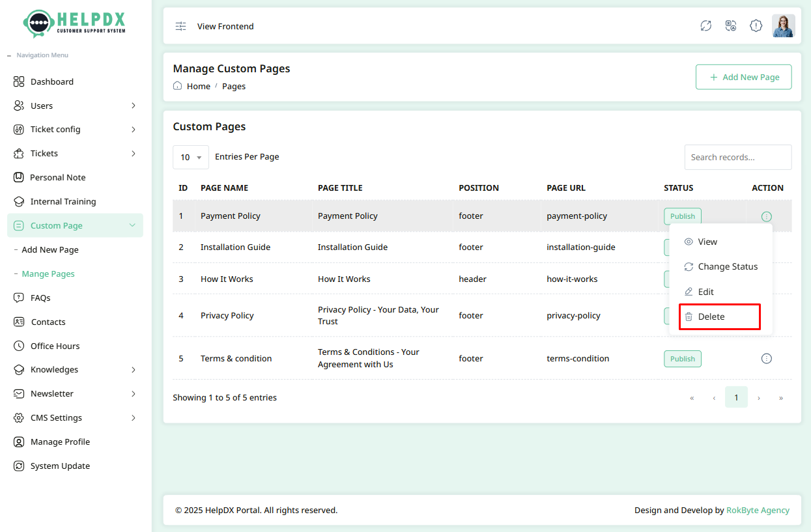Expand the CMS Settings chevron
811x532 pixels.
pos(133,417)
